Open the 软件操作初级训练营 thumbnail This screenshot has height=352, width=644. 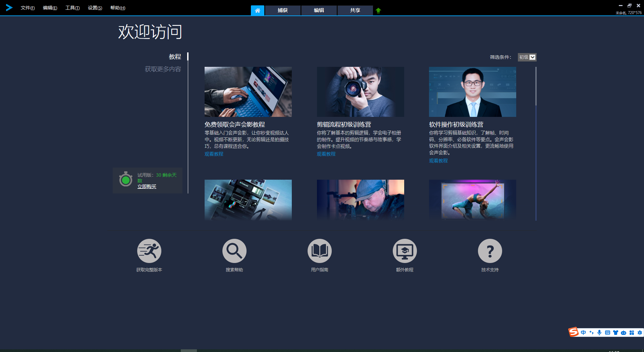tap(472, 92)
